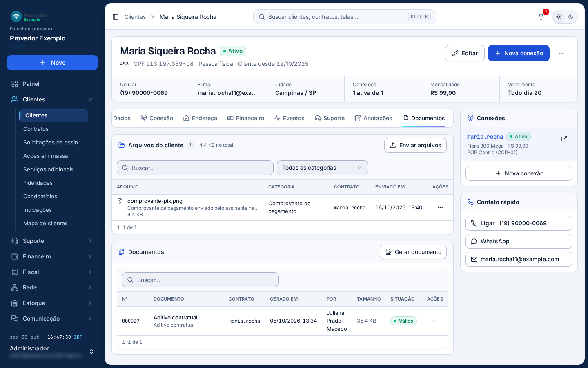Viewport: 588px width, 368px height.
Task: Click Enviar arquivos button
Action: (415, 145)
